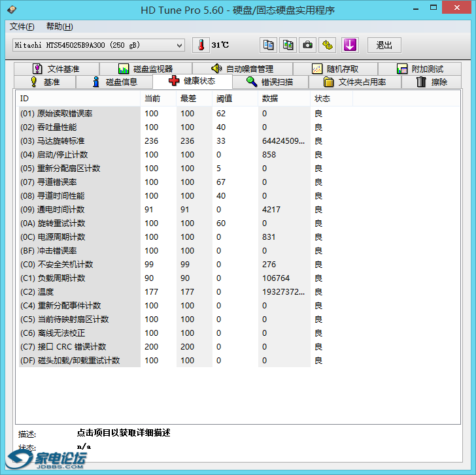The width and height of the screenshot is (476, 475).
Task: Select the (0A) 旋转重试计数 row
Action: tap(186, 223)
